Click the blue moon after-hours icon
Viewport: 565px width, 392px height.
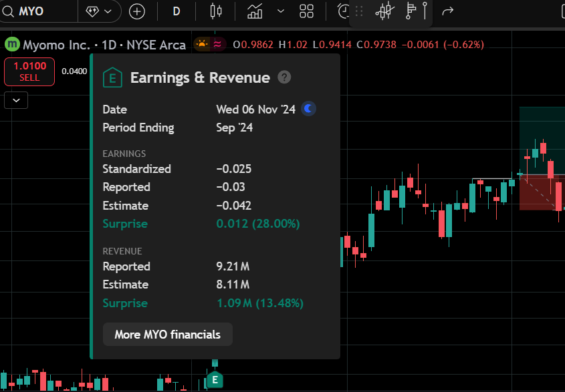(308, 109)
